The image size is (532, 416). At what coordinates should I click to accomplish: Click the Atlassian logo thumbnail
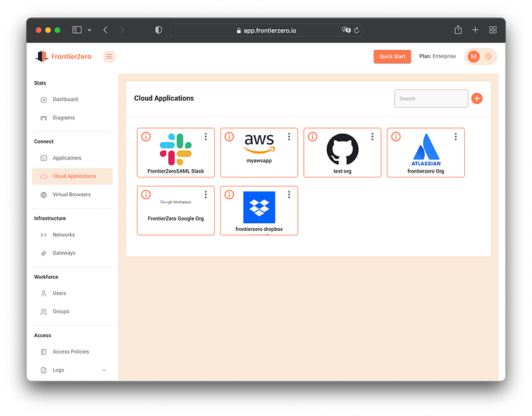426,150
